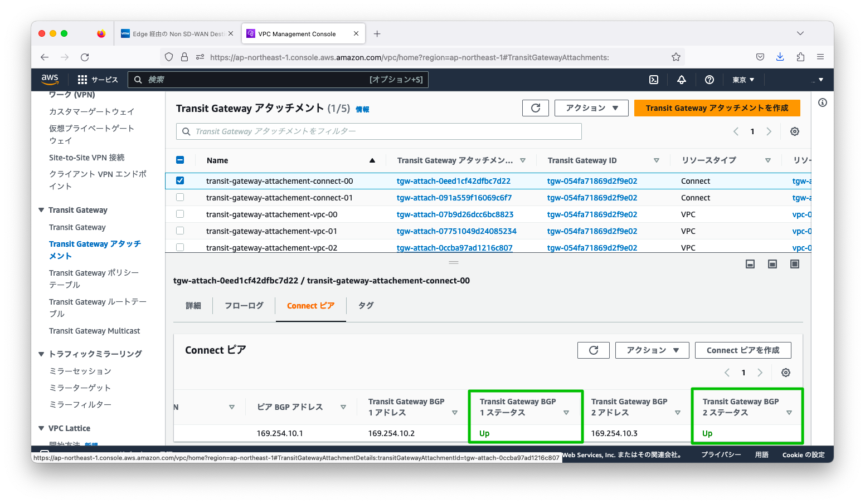Screen dimensions: 865x504
Task: Switch to the フローログ tab
Action: tap(244, 306)
